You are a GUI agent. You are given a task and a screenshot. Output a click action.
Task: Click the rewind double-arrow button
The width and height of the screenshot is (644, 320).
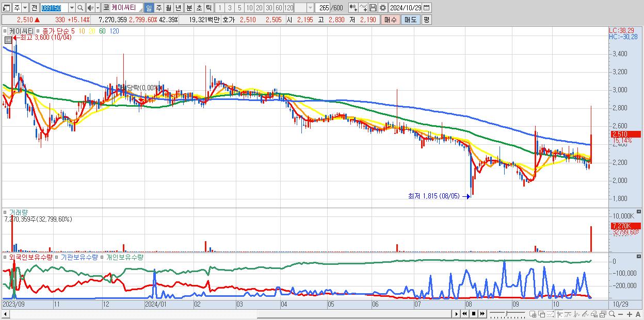point(464,314)
